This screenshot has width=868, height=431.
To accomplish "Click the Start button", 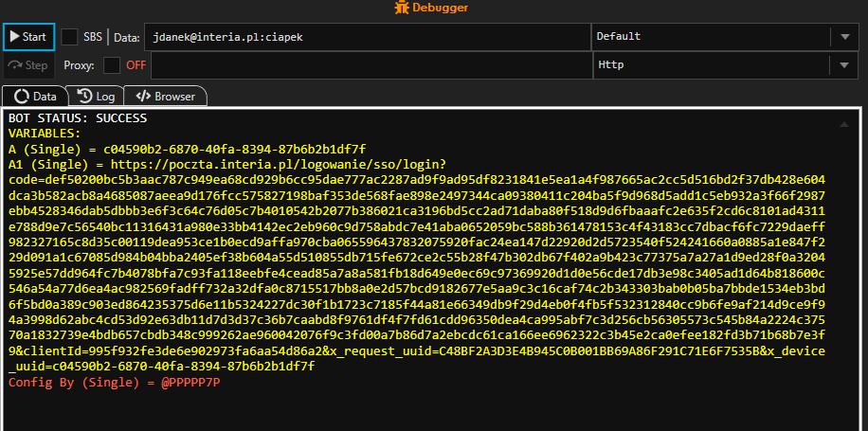I will (28, 37).
